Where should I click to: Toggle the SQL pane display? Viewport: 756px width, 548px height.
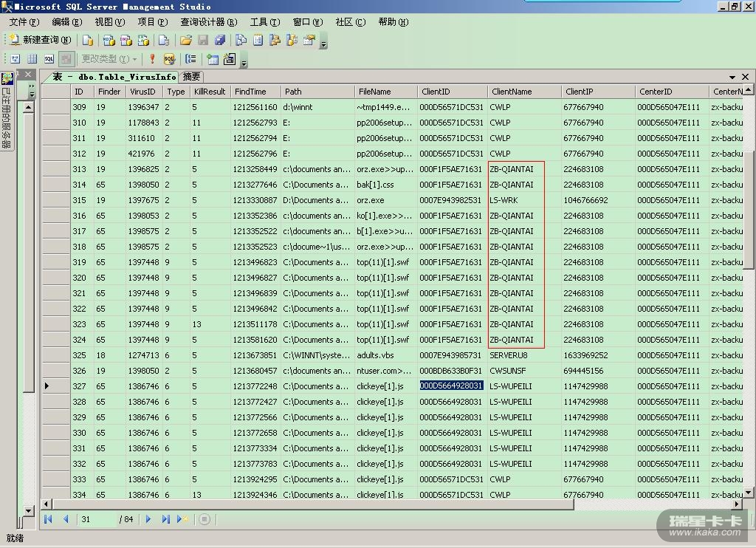click(x=49, y=59)
